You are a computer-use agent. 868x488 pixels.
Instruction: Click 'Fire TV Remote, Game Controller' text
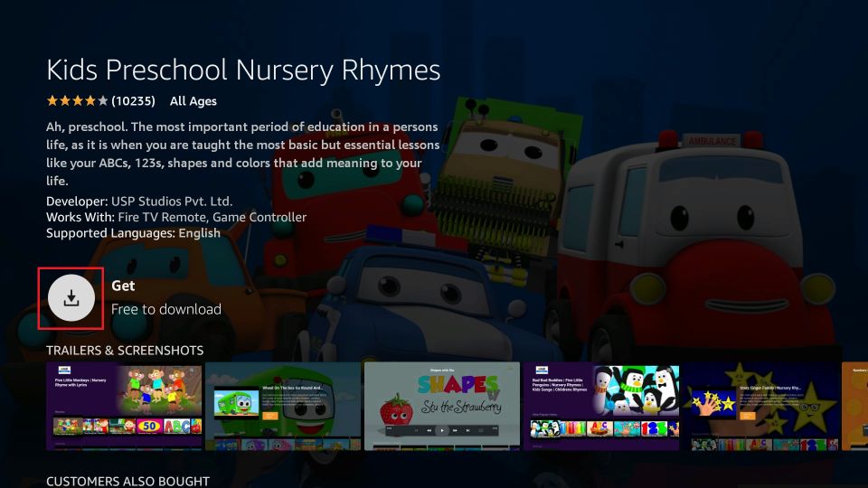click(x=212, y=217)
